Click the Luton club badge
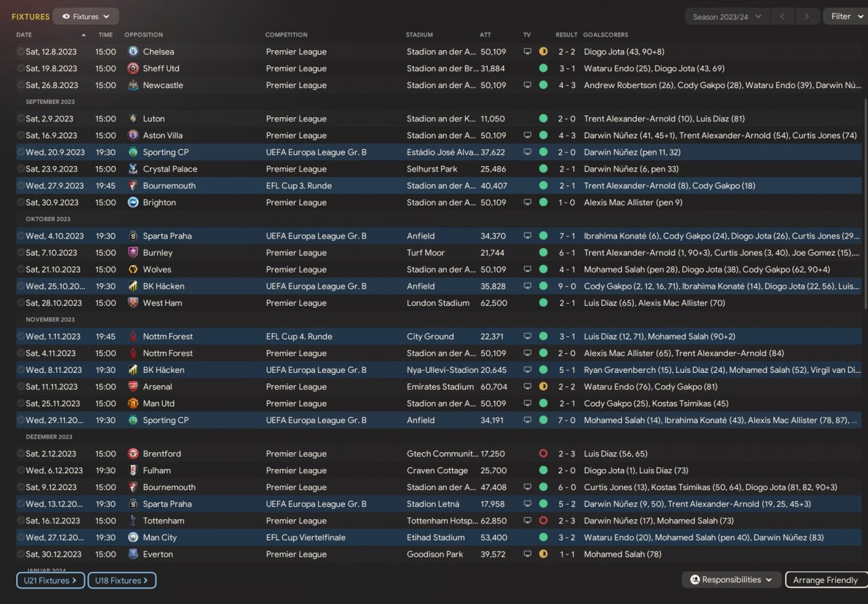The height and width of the screenshot is (604, 868). coord(133,119)
